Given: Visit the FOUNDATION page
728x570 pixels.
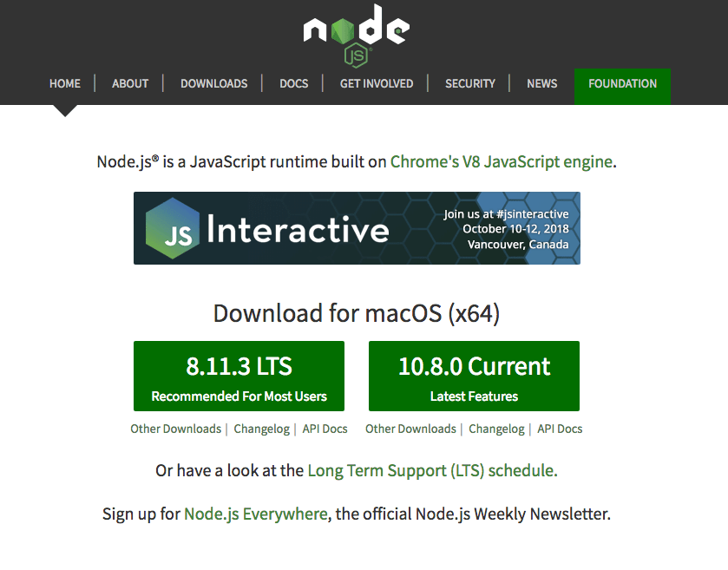Looking at the screenshot, I should click(x=622, y=83).
